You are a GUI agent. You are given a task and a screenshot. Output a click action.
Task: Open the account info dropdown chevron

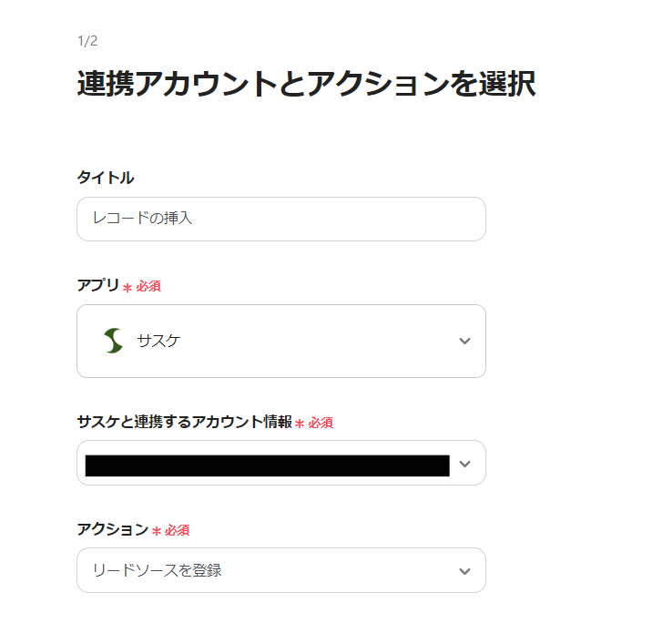click(464, 464)
